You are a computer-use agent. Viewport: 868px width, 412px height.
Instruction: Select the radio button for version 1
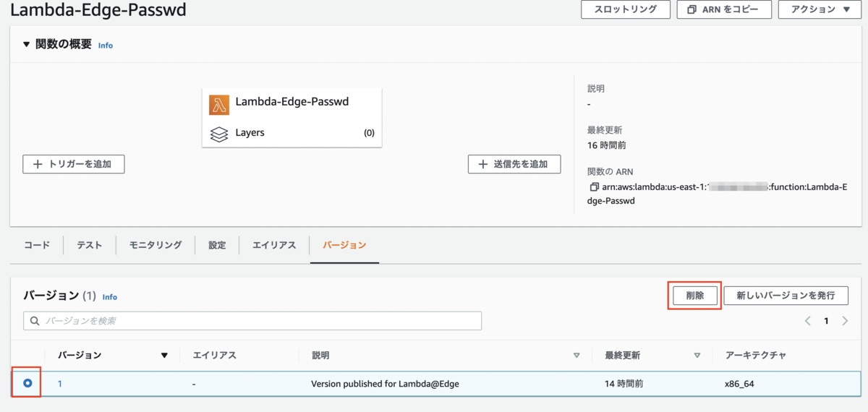27,384
